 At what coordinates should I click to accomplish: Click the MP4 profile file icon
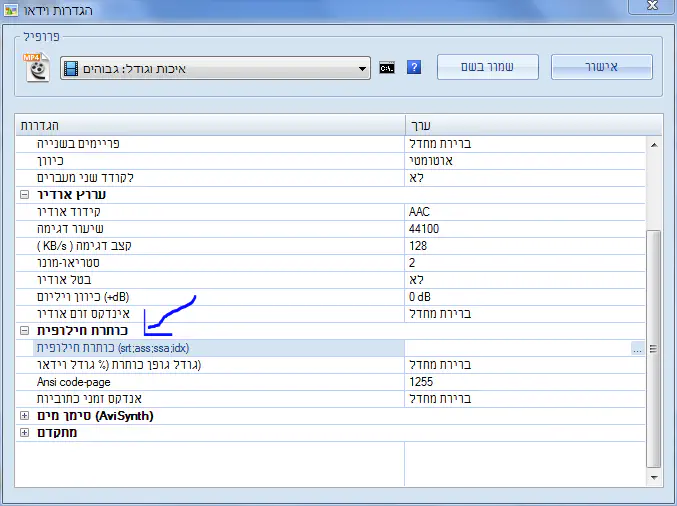(x=37, y=67)
